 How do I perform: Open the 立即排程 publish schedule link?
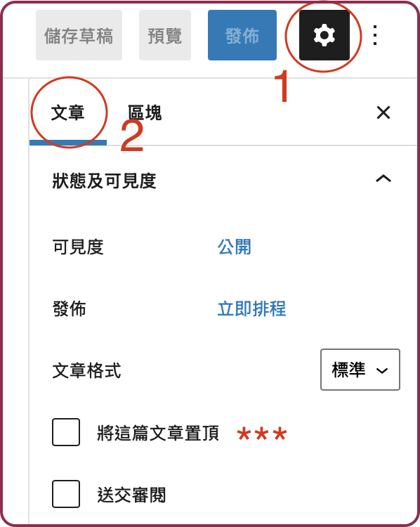point(251,309)
